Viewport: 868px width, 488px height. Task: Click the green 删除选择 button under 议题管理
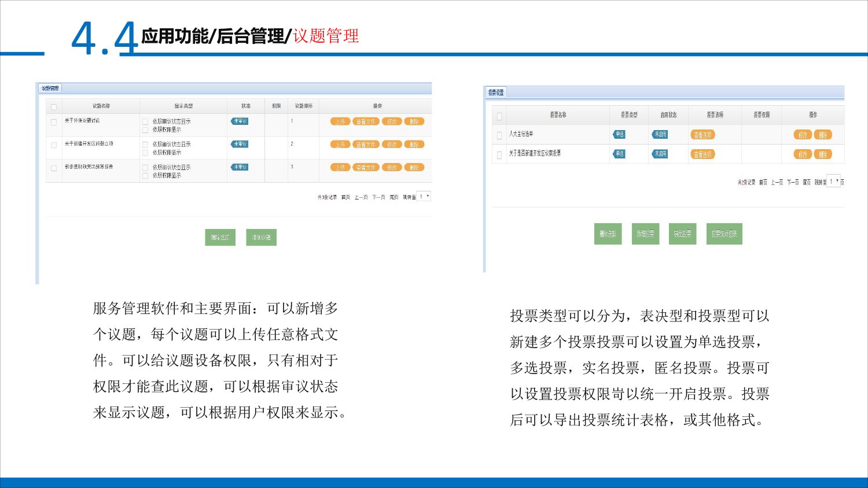tap(220, 237)
